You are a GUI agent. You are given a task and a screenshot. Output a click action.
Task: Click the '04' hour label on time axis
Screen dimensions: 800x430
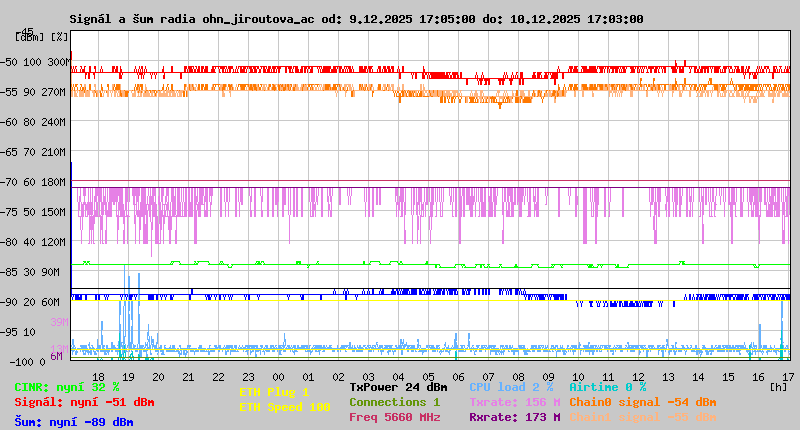(398, 377)
